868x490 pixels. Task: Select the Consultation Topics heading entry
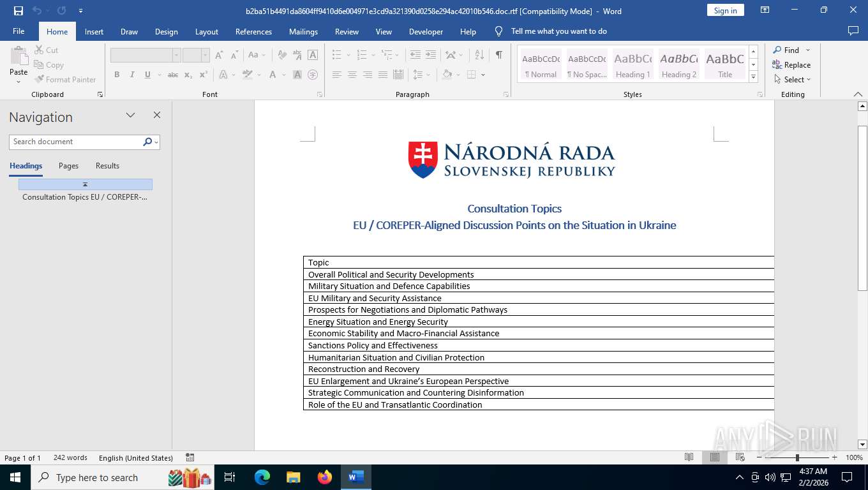click(85, 197)
